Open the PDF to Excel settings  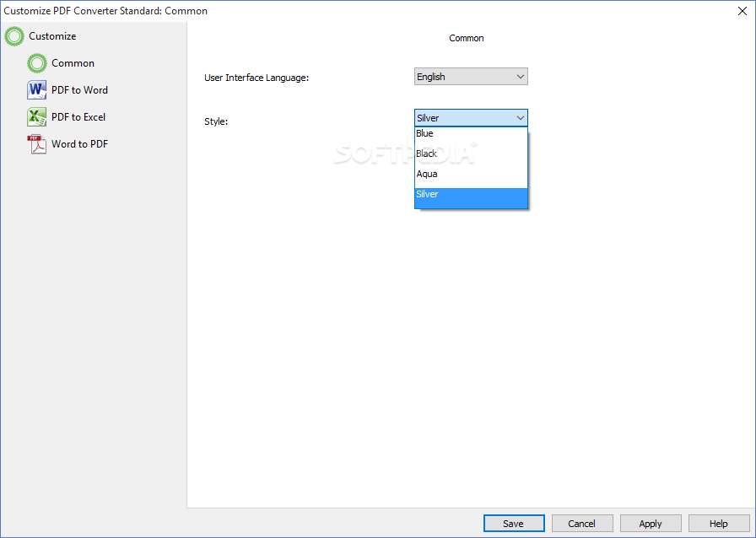(x=78, y=117)
